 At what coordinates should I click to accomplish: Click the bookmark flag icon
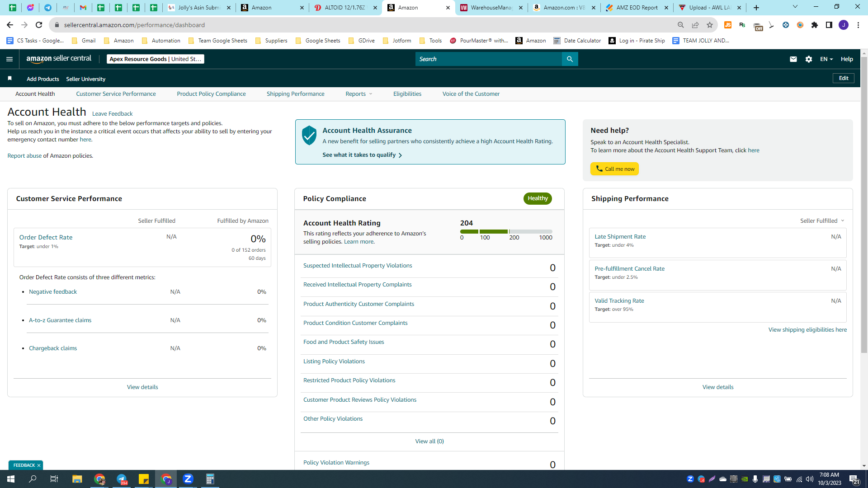(9, 79)
